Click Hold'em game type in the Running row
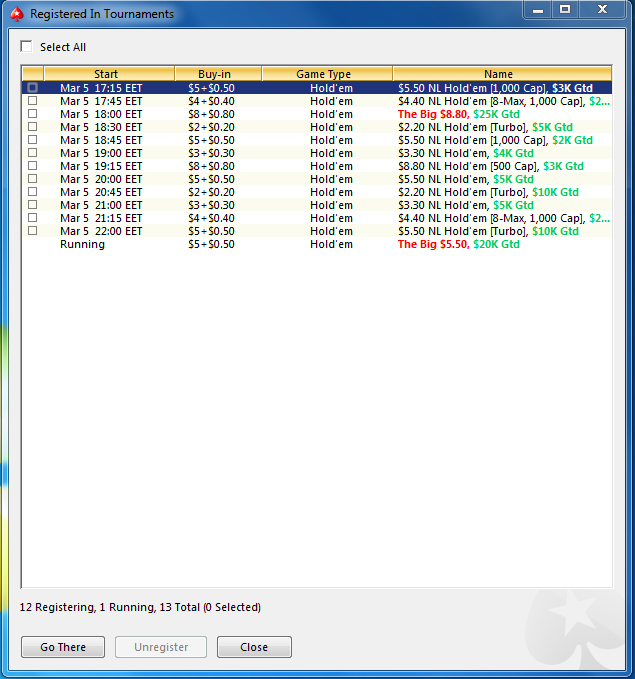This screenshot has height=679, width=635. 331,244
